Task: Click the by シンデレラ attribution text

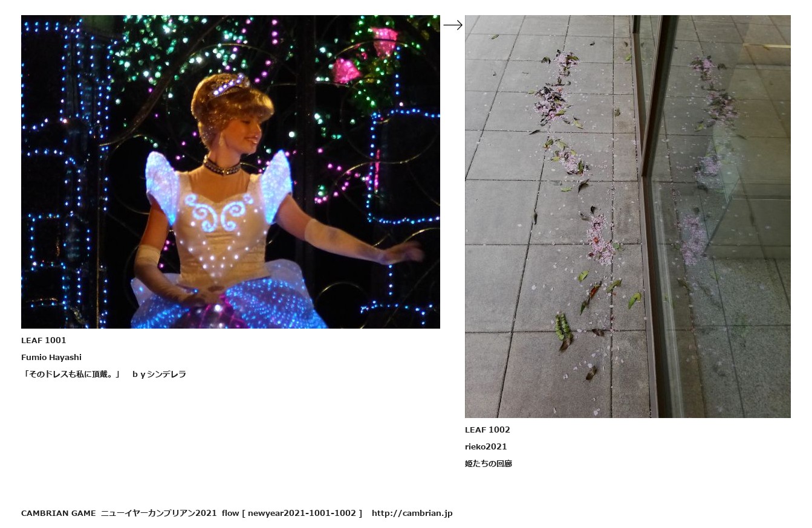Action: pyautogui.click(x=159, y=374)
